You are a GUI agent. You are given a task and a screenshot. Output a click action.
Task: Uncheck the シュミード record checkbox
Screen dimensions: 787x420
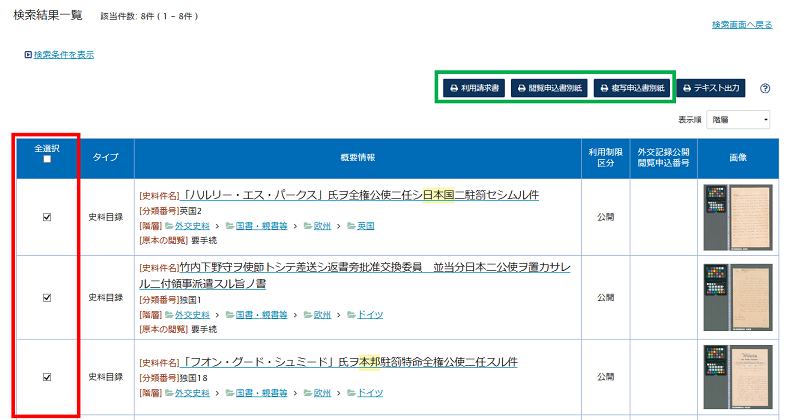coord(47,377)
